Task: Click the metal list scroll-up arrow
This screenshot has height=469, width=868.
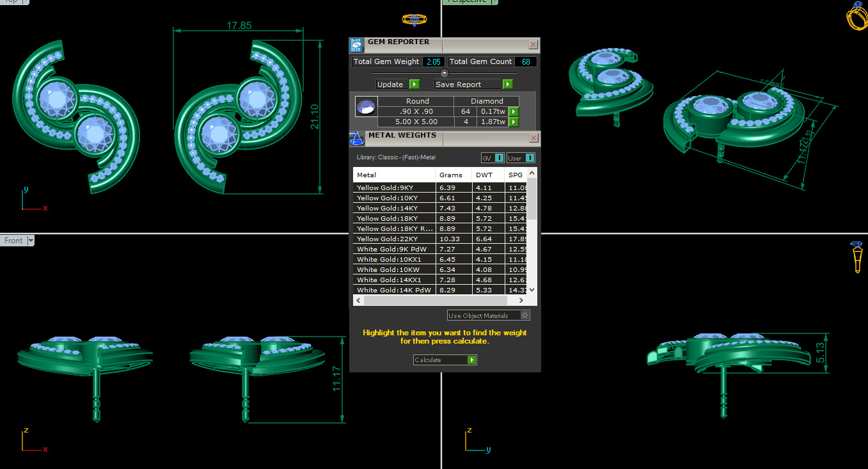Action: click(532, 173)
